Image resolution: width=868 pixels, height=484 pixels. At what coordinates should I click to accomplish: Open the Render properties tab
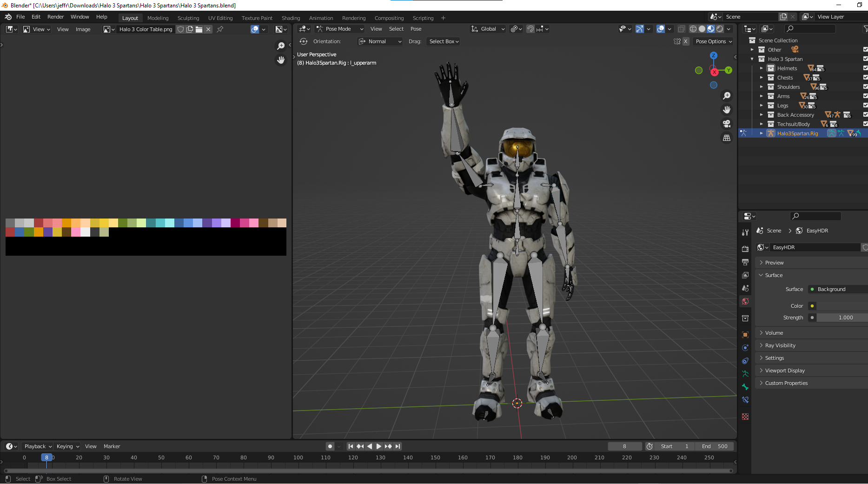click(745, 249)
